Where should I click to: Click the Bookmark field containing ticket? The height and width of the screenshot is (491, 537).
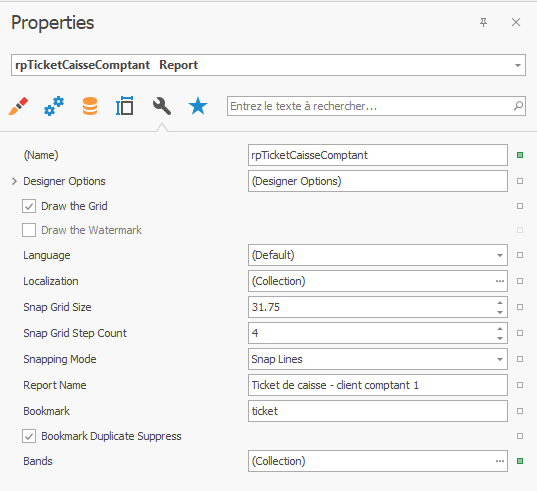click(378, 411)
